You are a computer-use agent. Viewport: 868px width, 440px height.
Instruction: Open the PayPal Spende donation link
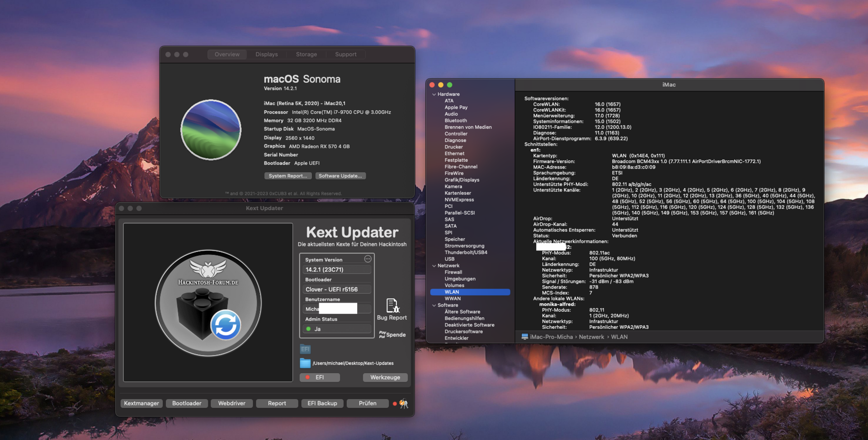[x=392, y=335]
